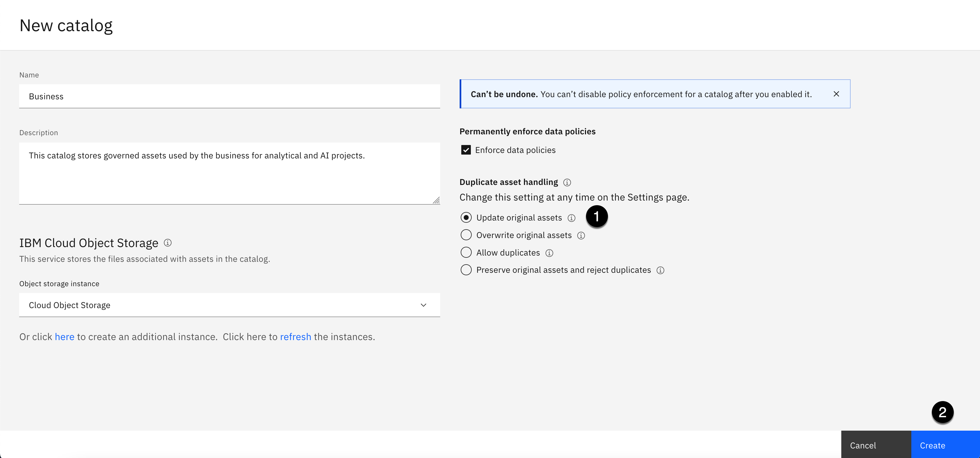The height and width of the screenshot is (458, 980).
Task: Click info icon beside IBM Cloud Object Storage
Action: pyautogui.click(x=168, y=243)
